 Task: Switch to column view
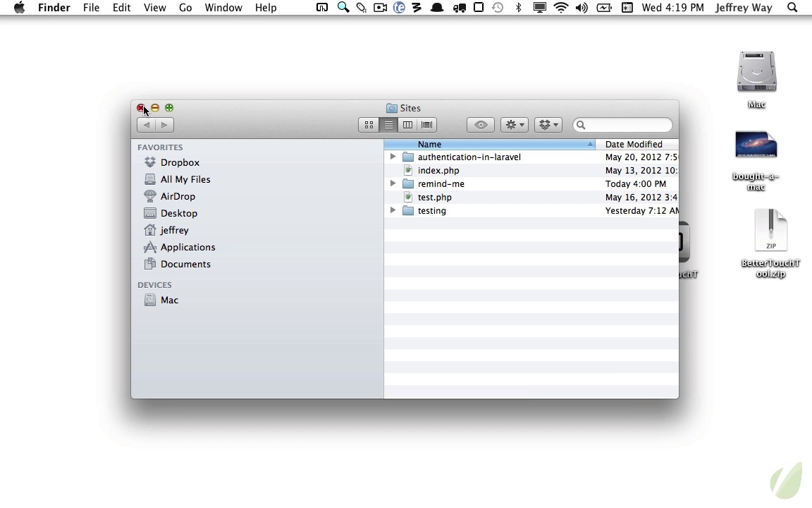tap(407, 125)
